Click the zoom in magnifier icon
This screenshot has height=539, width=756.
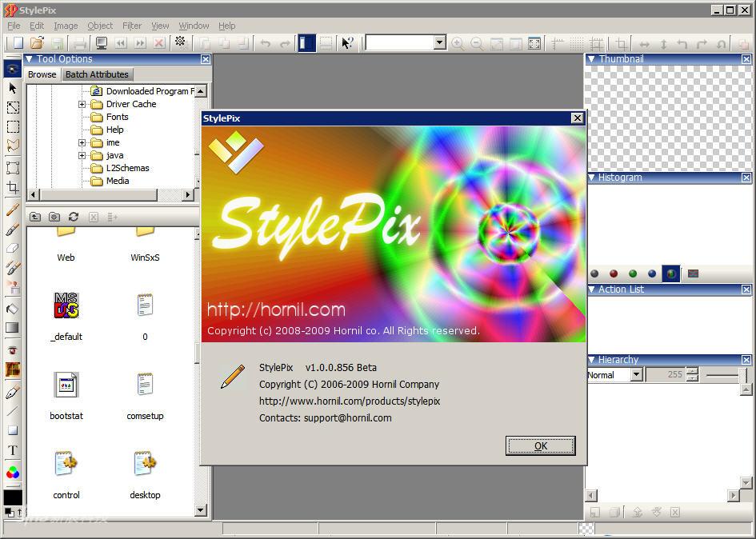458,44
